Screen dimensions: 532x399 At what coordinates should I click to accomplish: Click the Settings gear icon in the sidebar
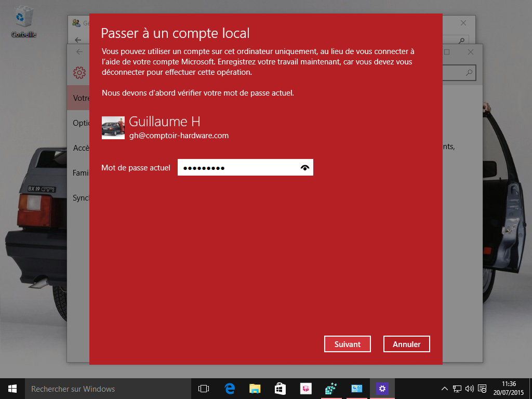click(79, 72)
